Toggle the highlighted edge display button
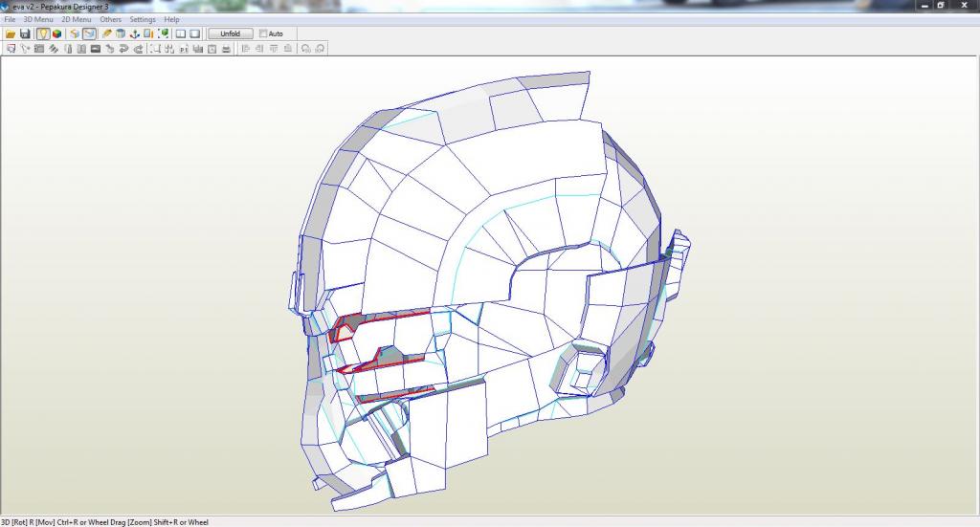This screenshot has width=980, height=527. click(89, 33)
